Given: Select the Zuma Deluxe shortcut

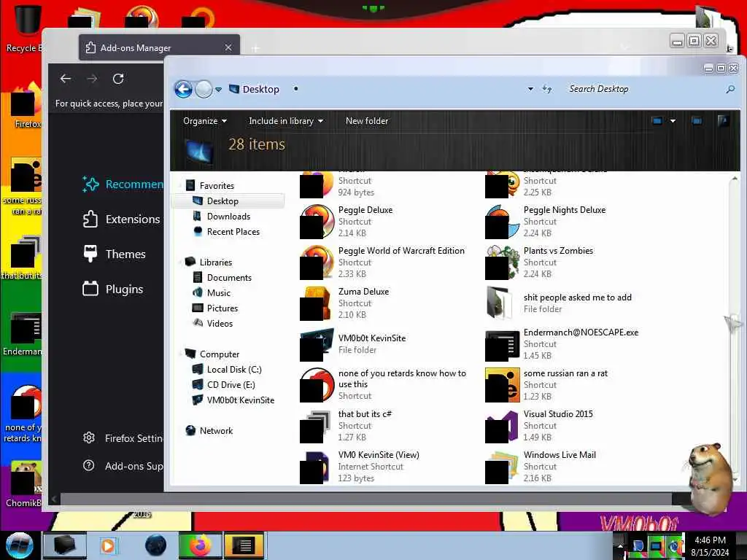Looking at the screenshot, I should pyautogui.click(x=345, y=303).
